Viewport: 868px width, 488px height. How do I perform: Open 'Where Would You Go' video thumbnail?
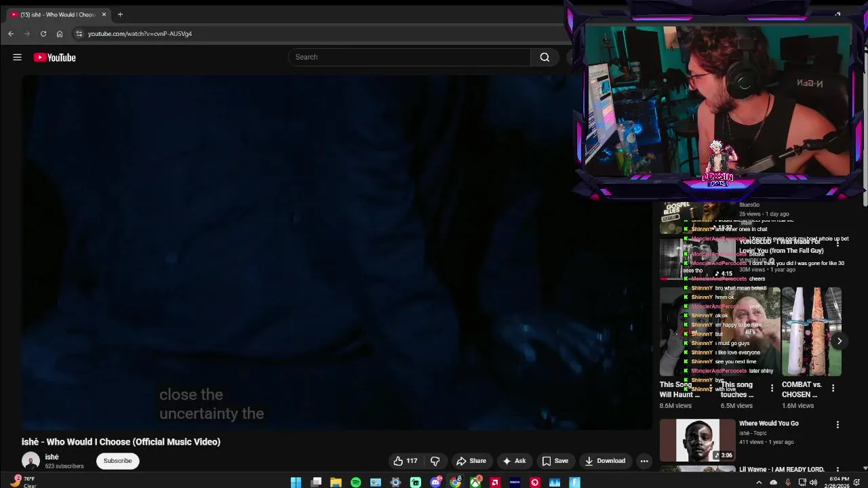click(x=697, y=440)
